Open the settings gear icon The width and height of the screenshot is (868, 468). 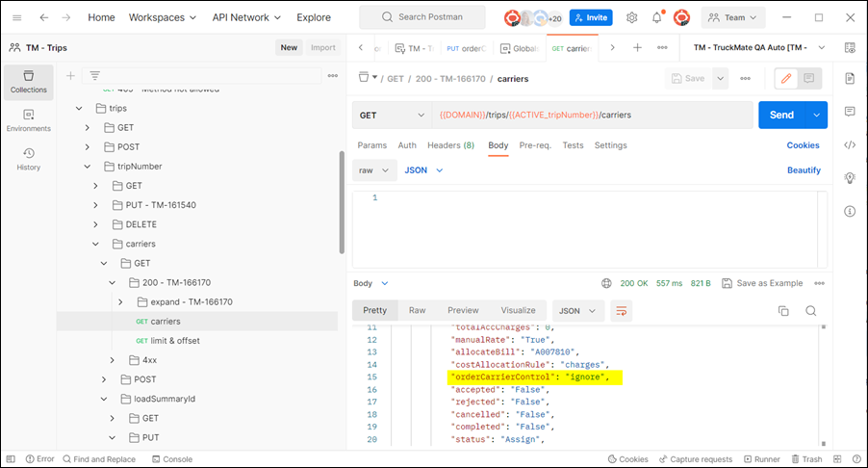tap(632, 17)
